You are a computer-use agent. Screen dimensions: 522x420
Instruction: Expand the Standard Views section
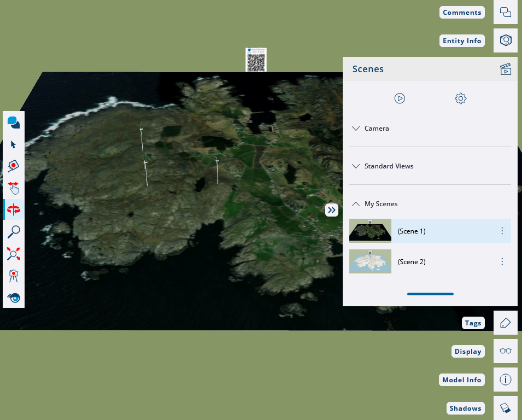pyautogui.click(x=388, y=166)
